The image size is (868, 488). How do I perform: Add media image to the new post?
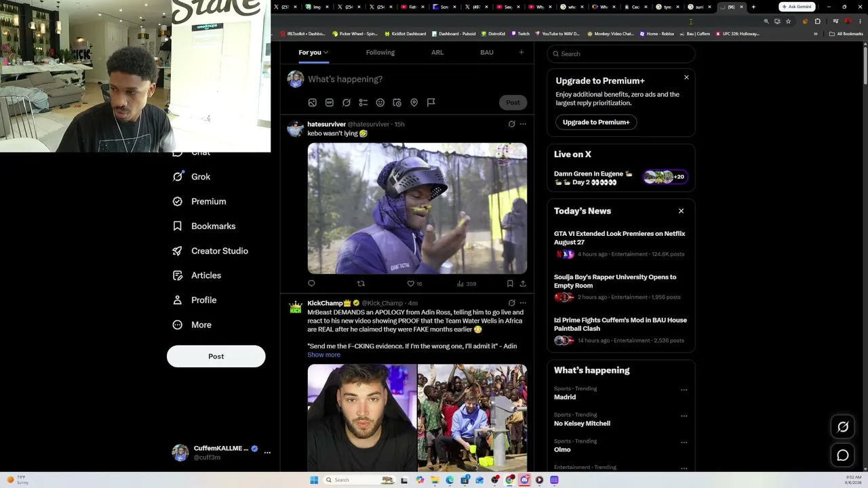point(313,102)
